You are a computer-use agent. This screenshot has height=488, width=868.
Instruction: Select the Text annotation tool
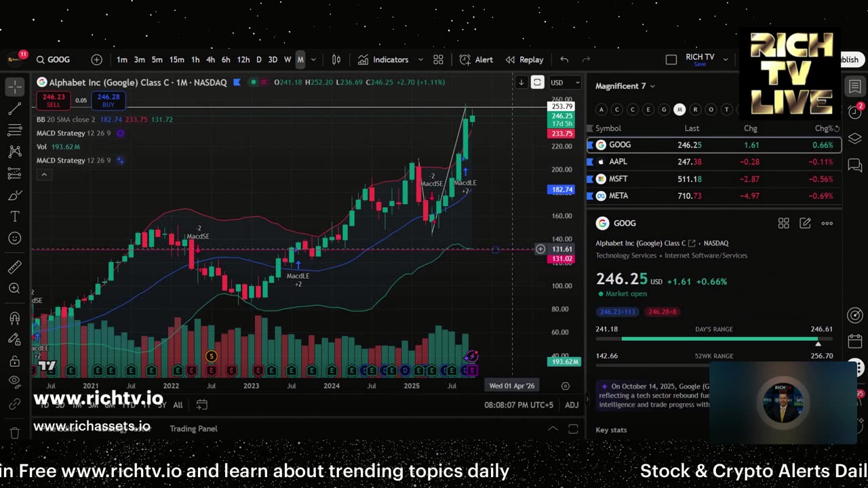coord(14,217)
